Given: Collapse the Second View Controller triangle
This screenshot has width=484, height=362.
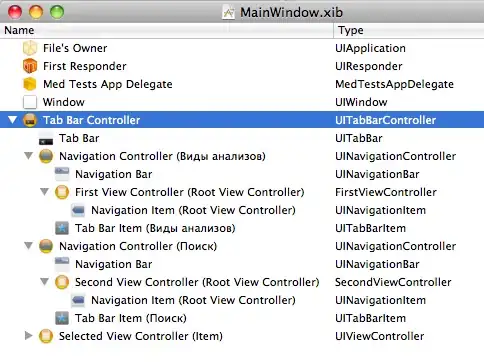Looking at the screenshot, I should [x=44, y=282].
